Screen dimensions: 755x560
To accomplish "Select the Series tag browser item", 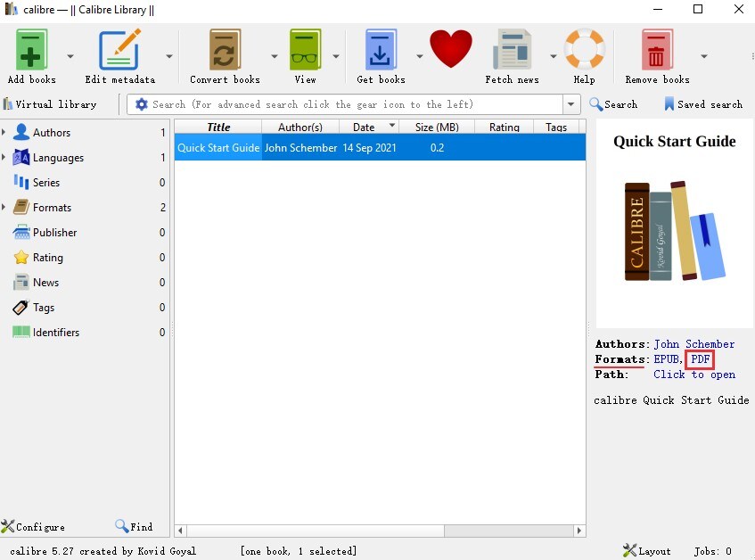I will (45, 182).
